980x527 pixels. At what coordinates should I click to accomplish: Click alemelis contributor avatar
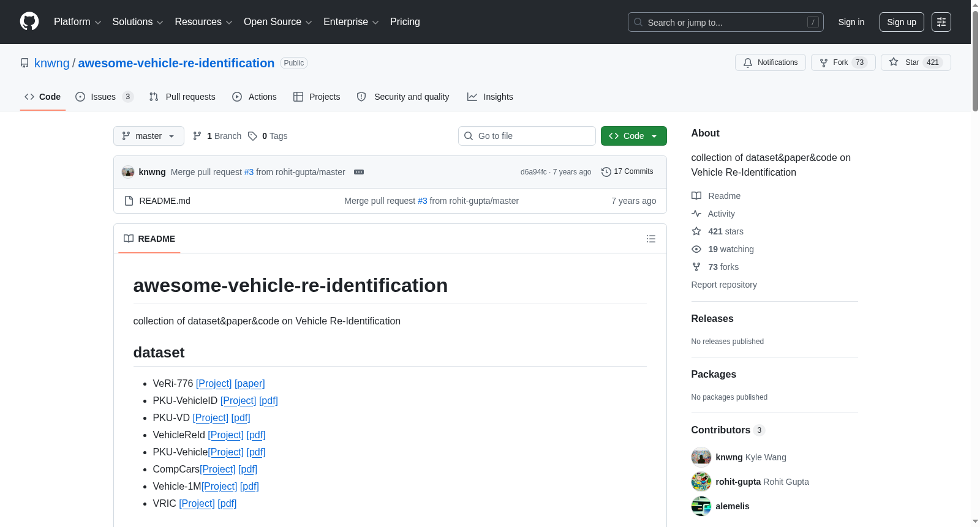(701, 506)
